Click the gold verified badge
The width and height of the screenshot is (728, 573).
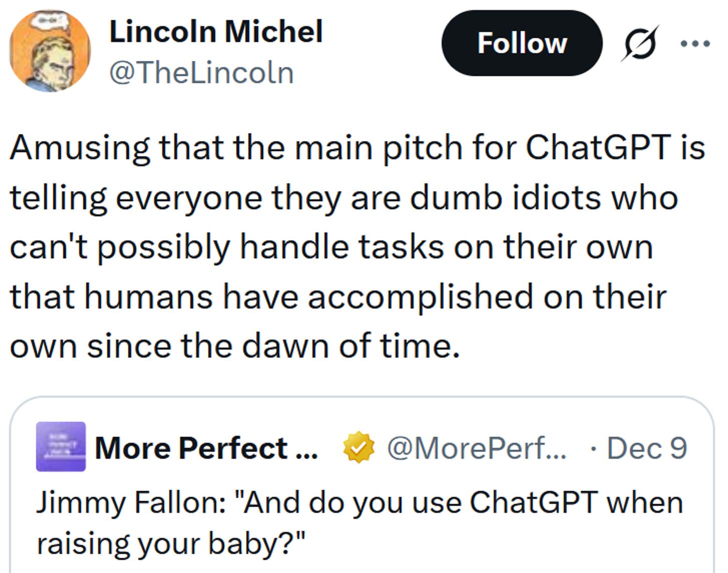coord(358,447)
